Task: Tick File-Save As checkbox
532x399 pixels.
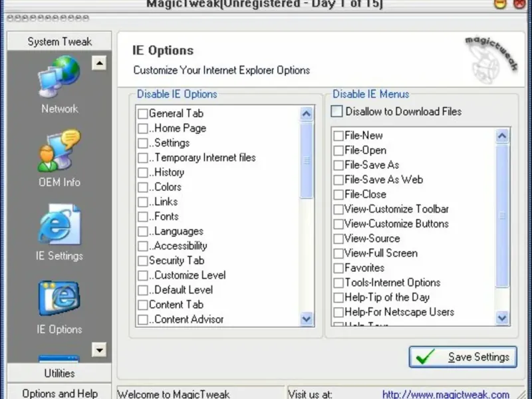Action: 338,165
